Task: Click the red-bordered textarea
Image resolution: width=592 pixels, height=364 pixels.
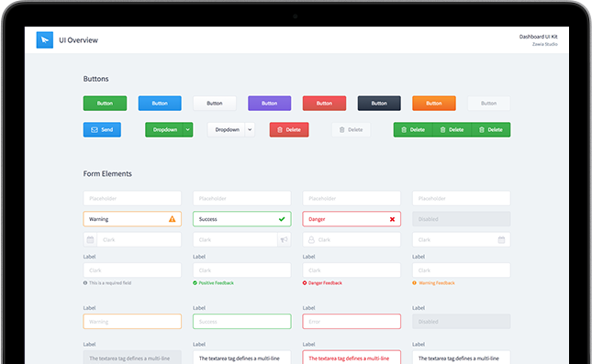Action: pos(352,358)
